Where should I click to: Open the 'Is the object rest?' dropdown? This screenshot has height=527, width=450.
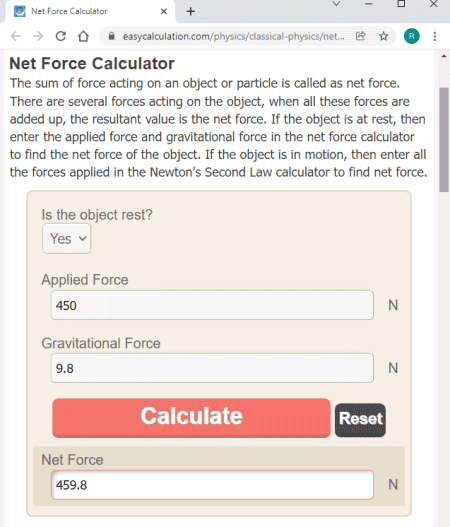click(67, 239)
